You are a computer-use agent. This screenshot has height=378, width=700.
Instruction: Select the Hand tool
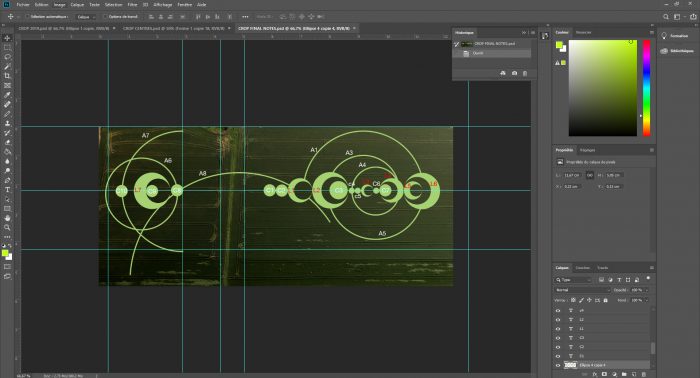[7, 218]
